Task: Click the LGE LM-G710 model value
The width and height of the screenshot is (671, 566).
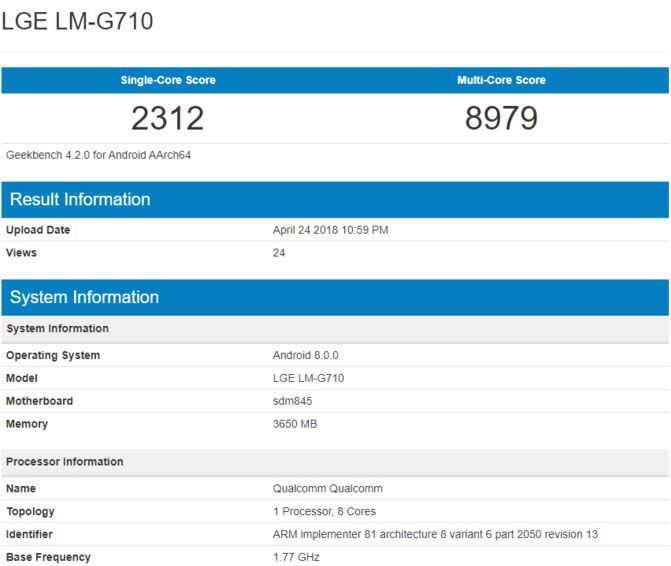Action: (x=309, y=378)
